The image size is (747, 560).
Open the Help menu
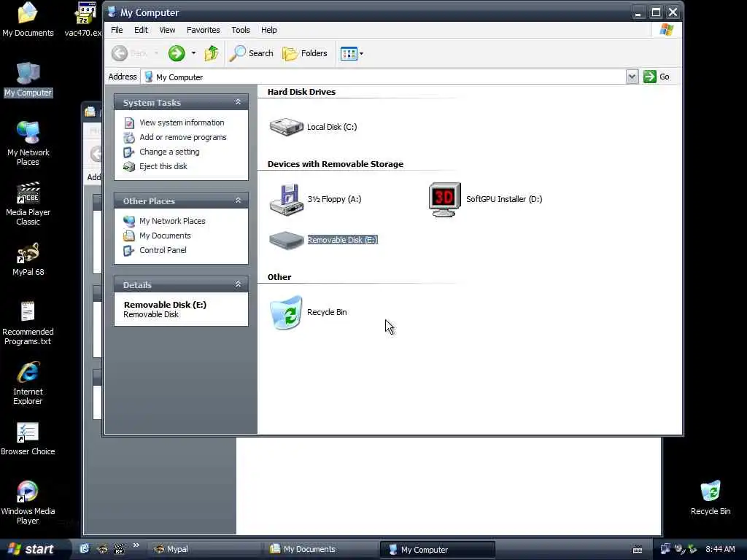pyautogui.click(x=268, y=30)
